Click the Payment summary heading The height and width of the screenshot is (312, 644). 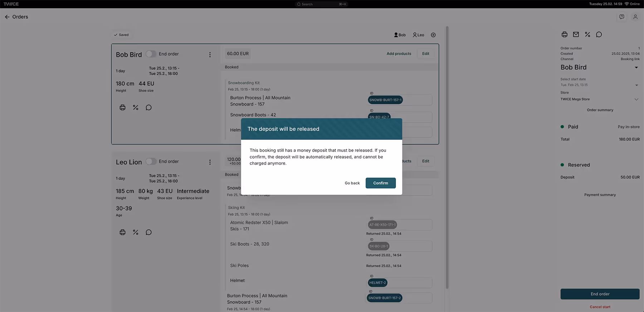(x=600, y=195)
